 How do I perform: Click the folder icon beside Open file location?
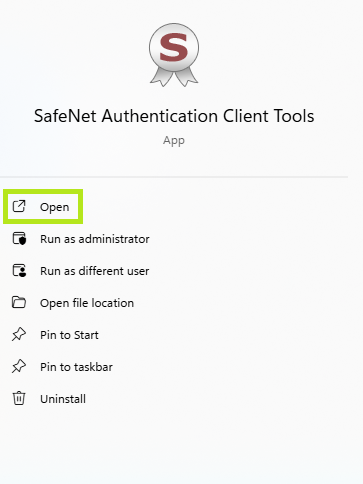coord(19,302)
